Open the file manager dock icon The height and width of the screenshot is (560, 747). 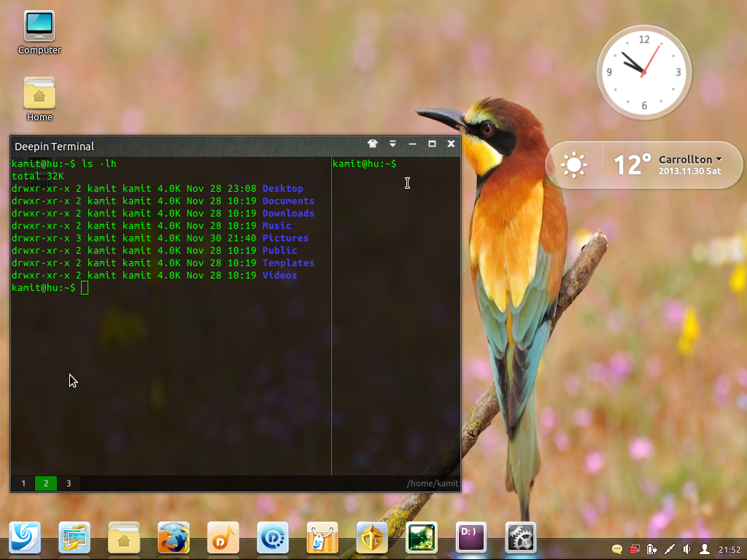(x=124, y=537)
